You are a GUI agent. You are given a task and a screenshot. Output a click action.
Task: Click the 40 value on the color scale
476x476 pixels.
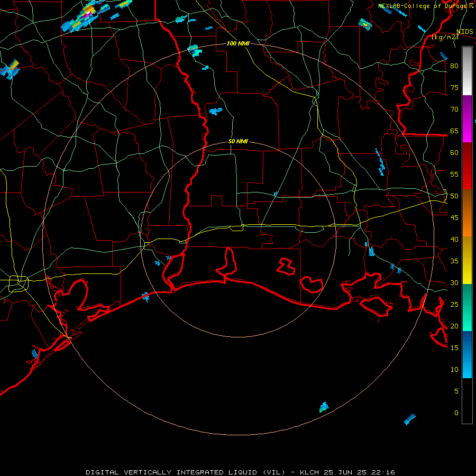454,239
